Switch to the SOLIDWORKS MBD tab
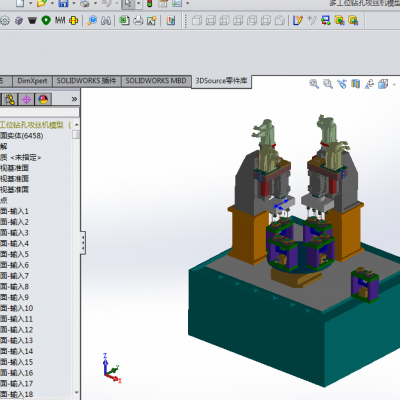 click(156, 81)
